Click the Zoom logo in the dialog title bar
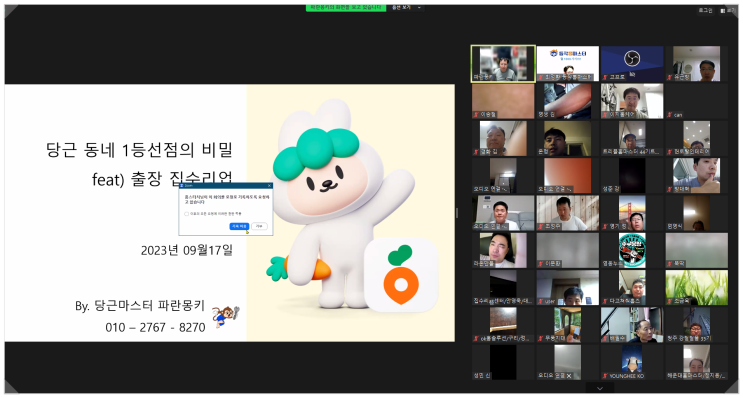The width and height of the screenshot is (743, 398). coord(182,186)
